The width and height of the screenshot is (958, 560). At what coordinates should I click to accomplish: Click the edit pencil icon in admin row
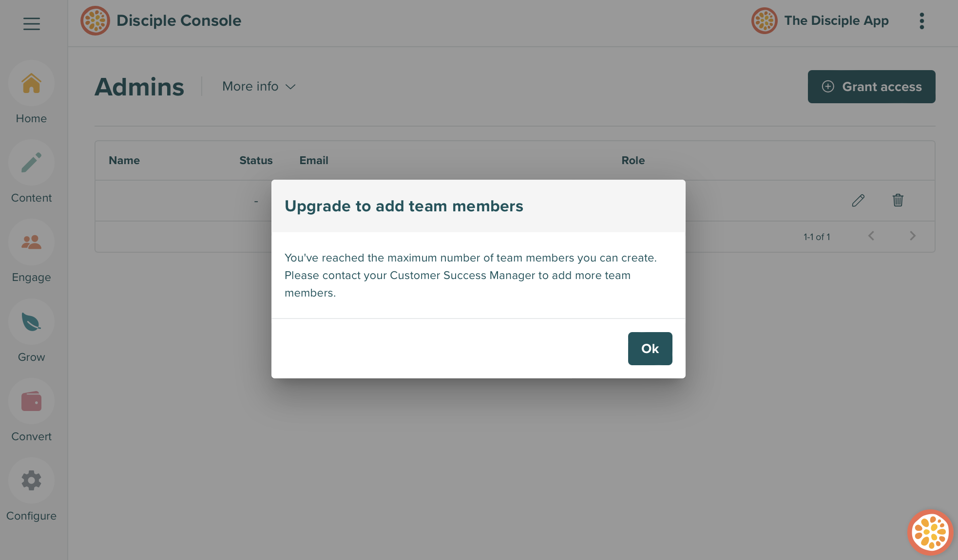[x=858, y=200]
